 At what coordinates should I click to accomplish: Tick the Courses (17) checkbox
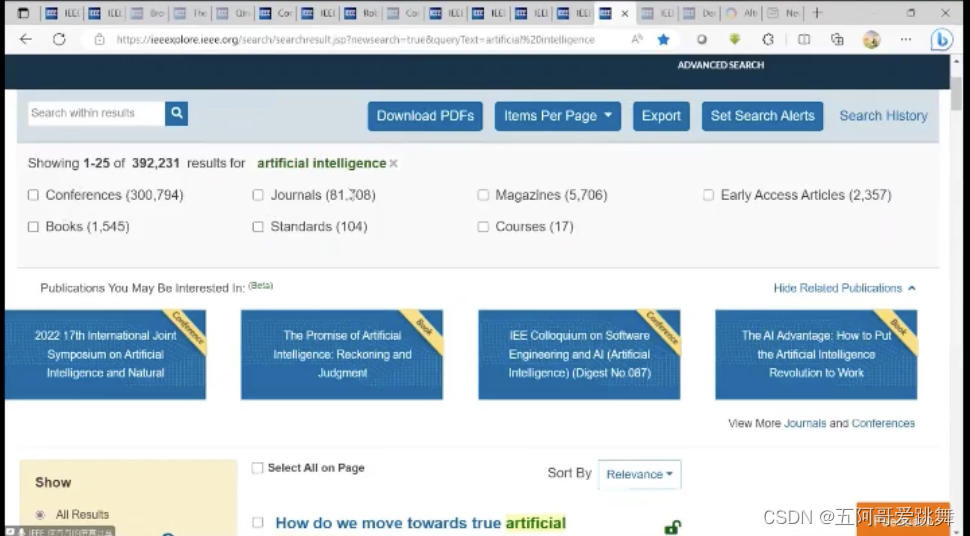click(x=483, y=227)
